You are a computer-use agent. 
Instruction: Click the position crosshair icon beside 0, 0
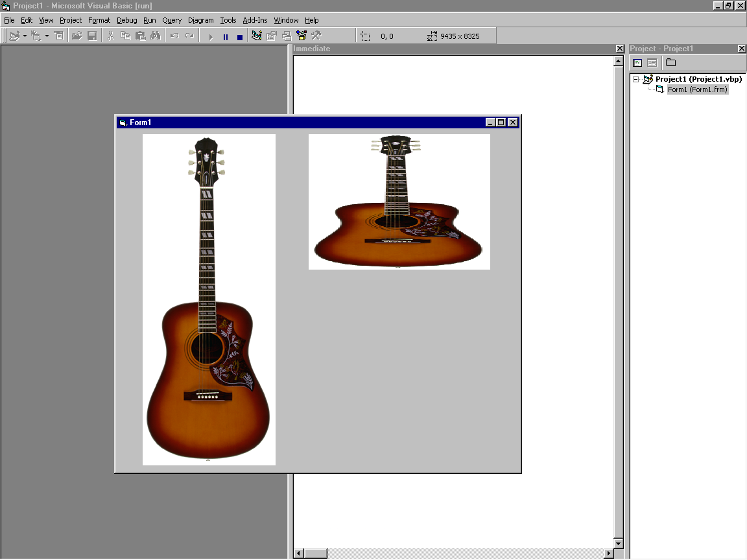365,36
